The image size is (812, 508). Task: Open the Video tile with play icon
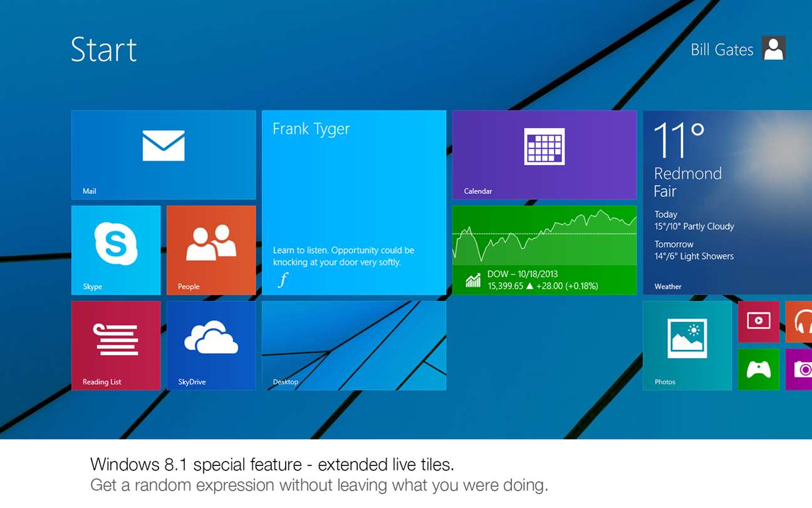tap(759, 322)
